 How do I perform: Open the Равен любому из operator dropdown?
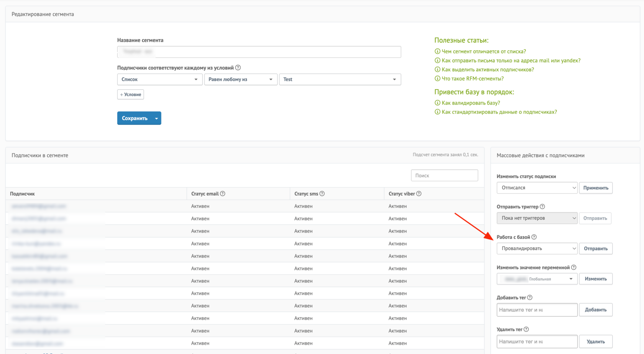tap(241, 79)
